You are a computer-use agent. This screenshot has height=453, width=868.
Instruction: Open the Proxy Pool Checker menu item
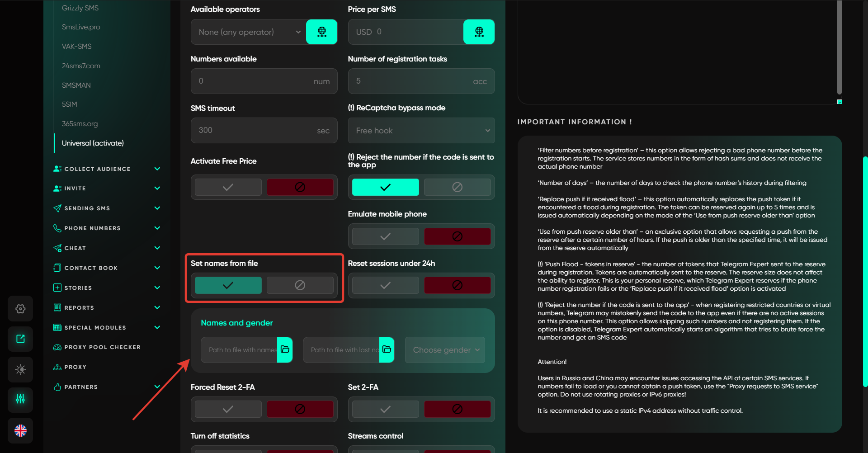coord(102,347)
